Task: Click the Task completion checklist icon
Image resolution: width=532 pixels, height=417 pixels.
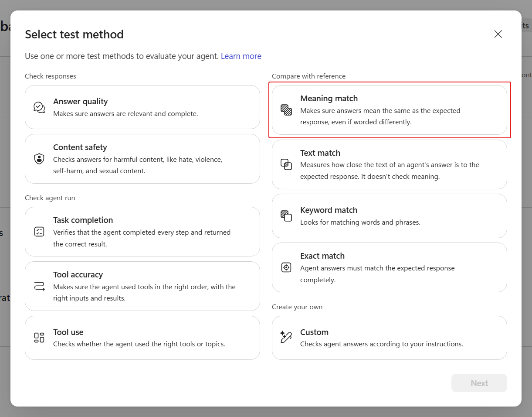Action: 39,232
